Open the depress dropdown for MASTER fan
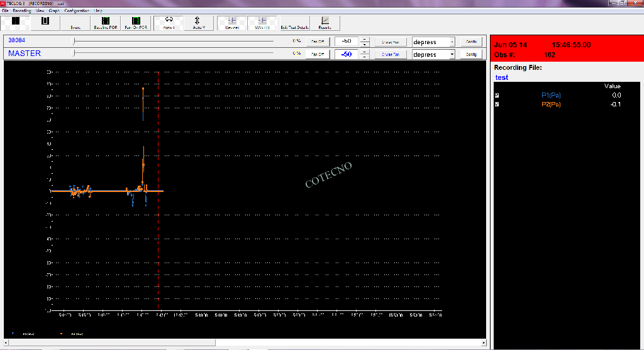 pyautogui.click(x=452, y=55)
